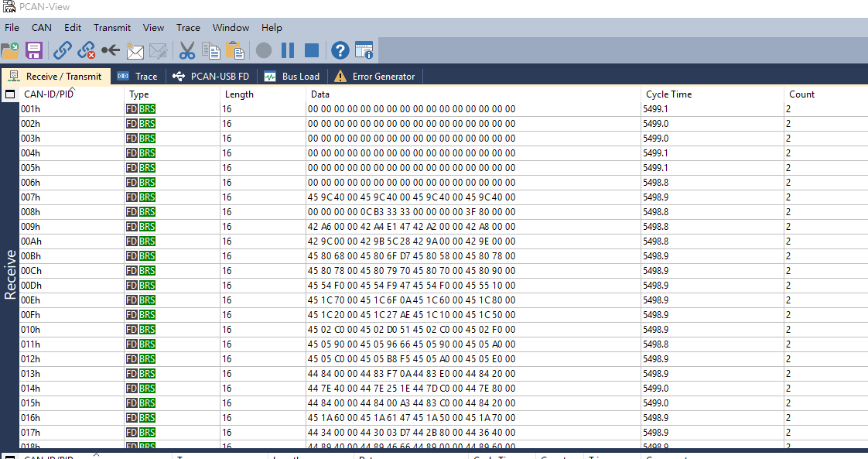The width and height of the screenshot is (868, 459).
Task: Sort by the Data column header
Action: point(473,94)
